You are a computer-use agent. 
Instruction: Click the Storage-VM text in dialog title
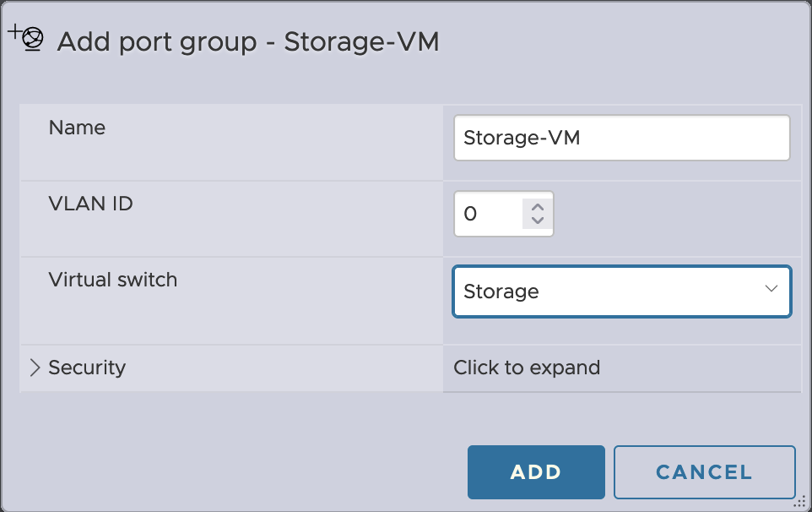pyautogui.click(x=361, y=42)
